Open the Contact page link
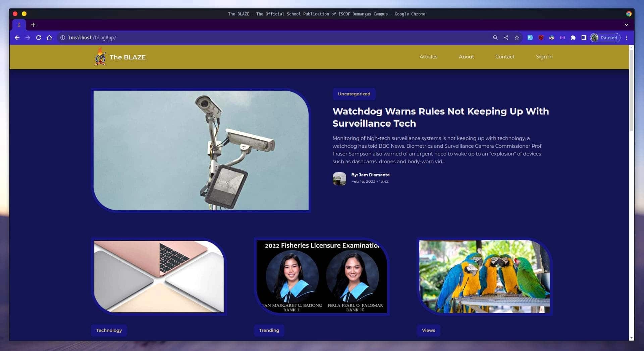The image size is (644, 351). click(504, 57)
